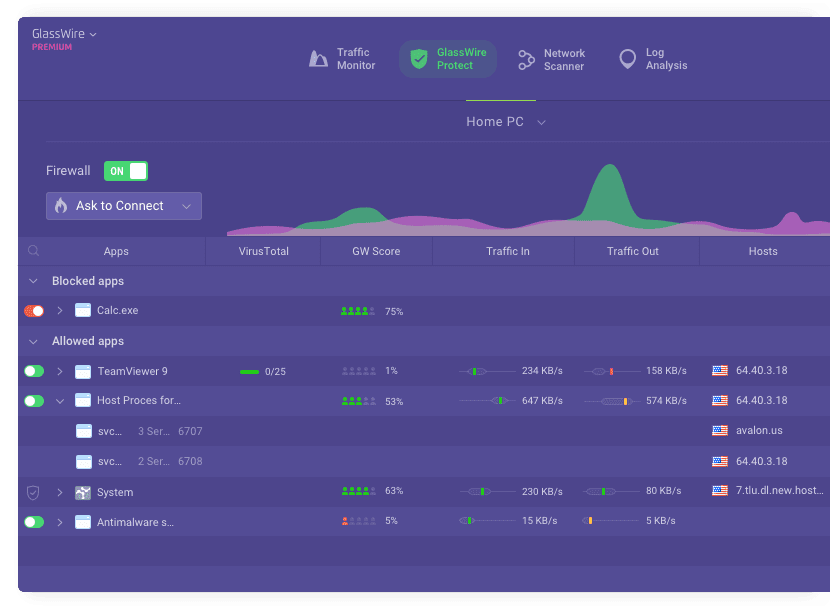Click TeamViewer 9 GW score icons

[358, 371]
